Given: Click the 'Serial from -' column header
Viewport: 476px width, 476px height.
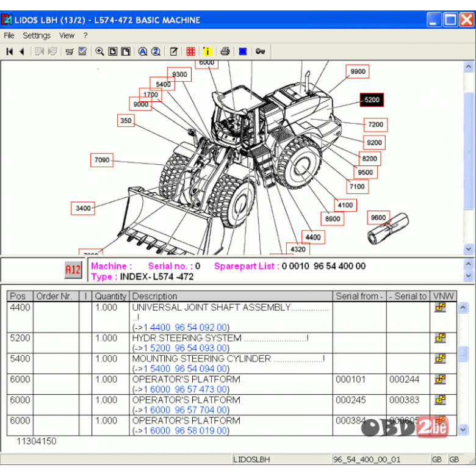Looking at the screenshot, I should (359, 296).
